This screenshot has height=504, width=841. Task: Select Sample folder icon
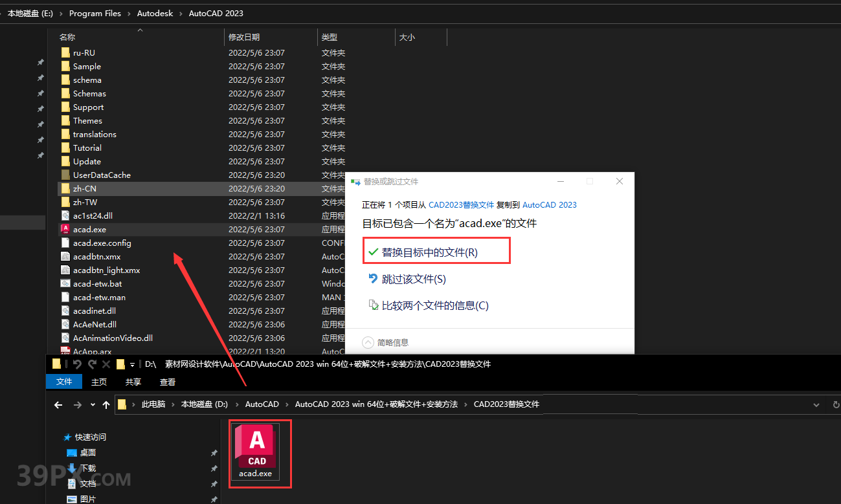[65, 66]
